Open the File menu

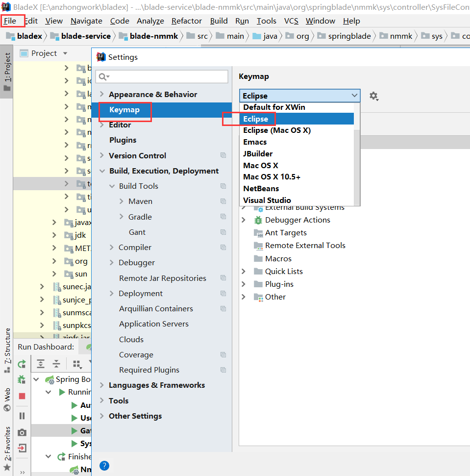[10, 21]
